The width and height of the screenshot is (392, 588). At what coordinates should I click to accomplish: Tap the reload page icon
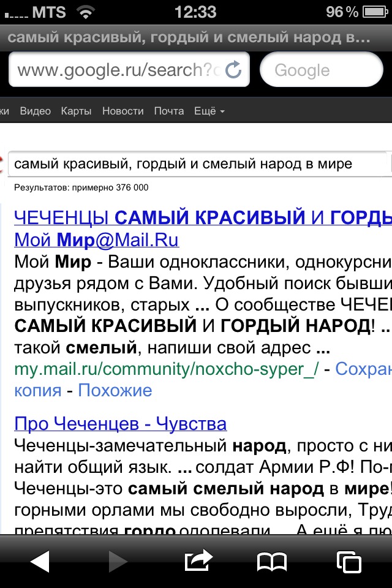click(x=233, y=69)
